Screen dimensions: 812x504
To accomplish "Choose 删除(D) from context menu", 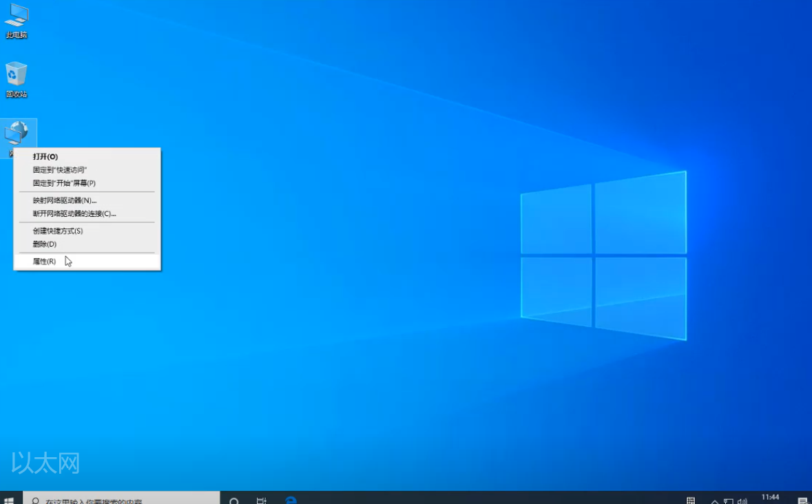I will (45, 244).
